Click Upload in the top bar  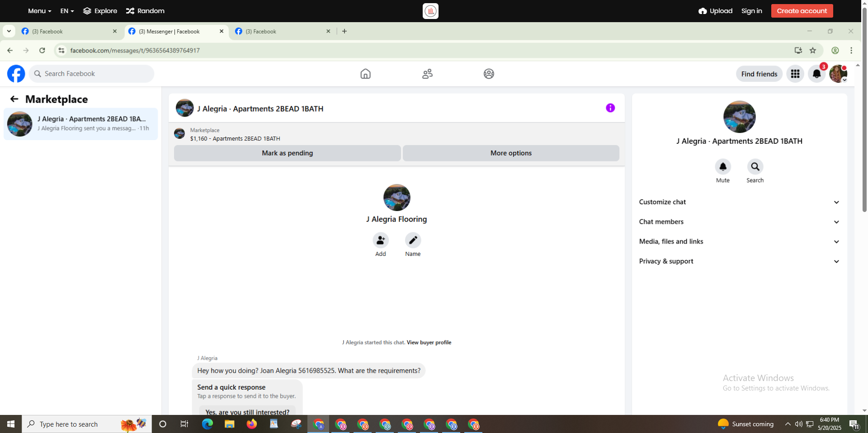[715, 11]
